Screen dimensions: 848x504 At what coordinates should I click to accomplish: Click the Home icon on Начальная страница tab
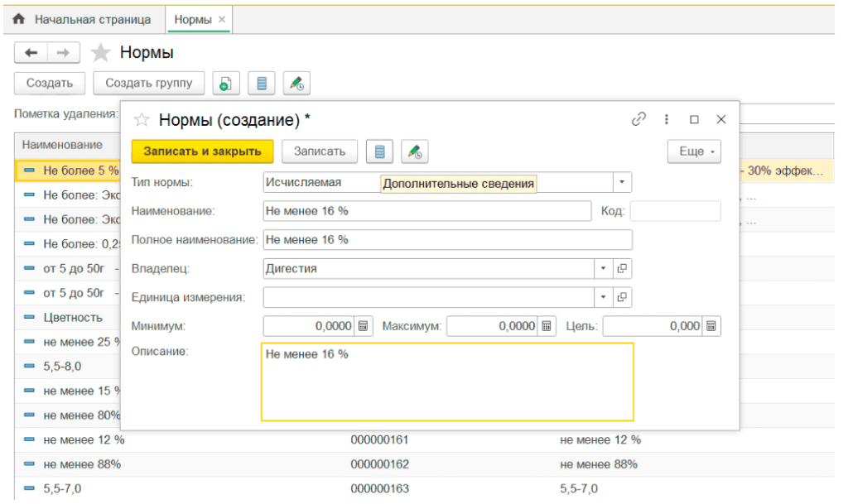point(19,18)
